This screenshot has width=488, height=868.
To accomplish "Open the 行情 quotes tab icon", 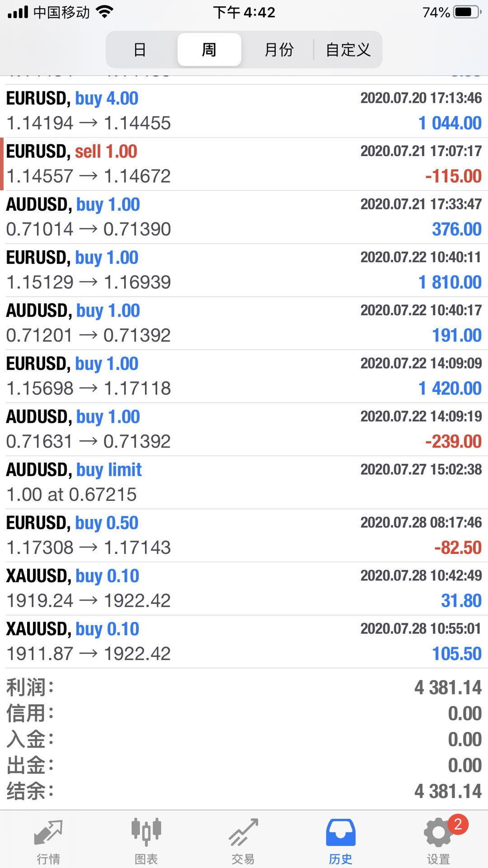I will click(x=48, y=832).
